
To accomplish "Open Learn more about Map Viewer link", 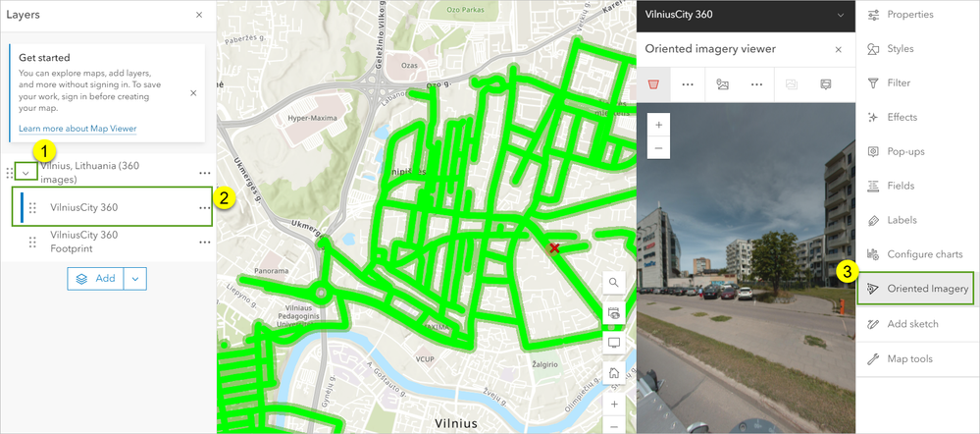I will click(77, 129).
